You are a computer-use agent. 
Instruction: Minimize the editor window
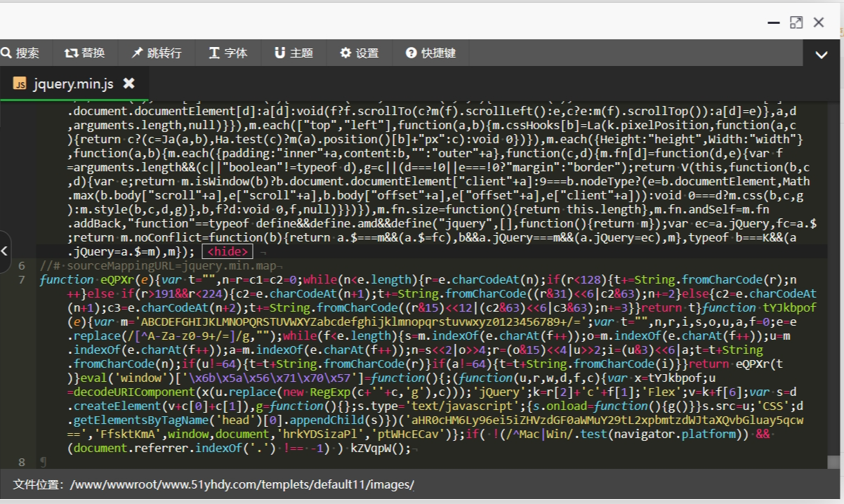(773, 22)
